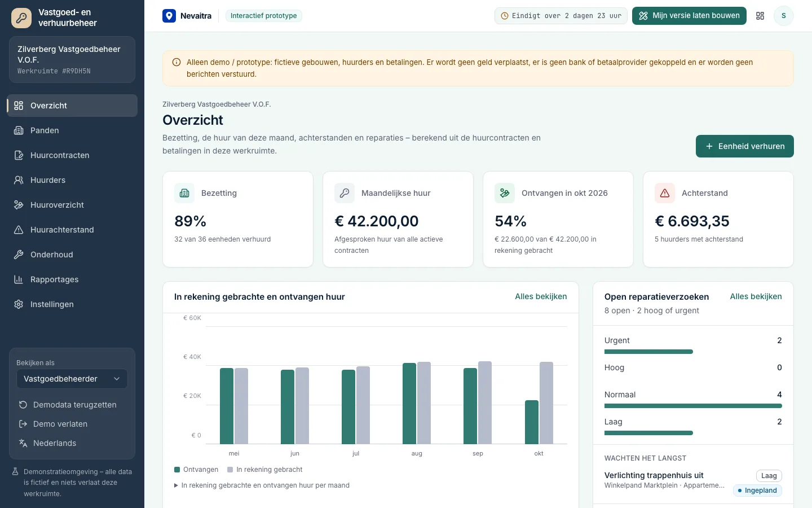Click the Nederlands language icon
The image size is (812, 508).
23,443
